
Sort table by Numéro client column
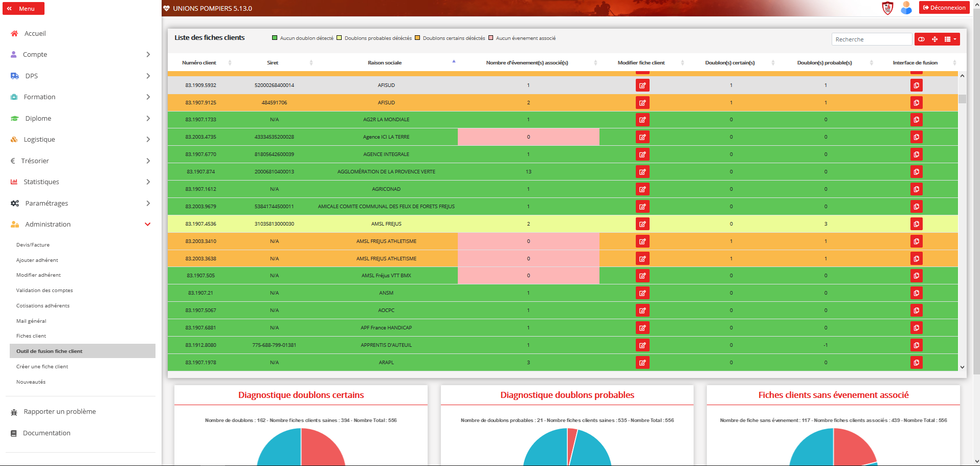(x=199, y=62)
